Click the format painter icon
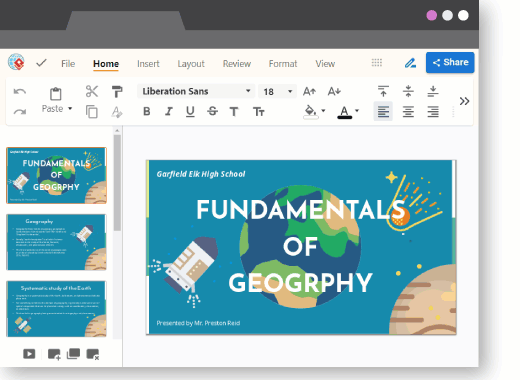The image size is (520, 380). (x=117, y=91)
